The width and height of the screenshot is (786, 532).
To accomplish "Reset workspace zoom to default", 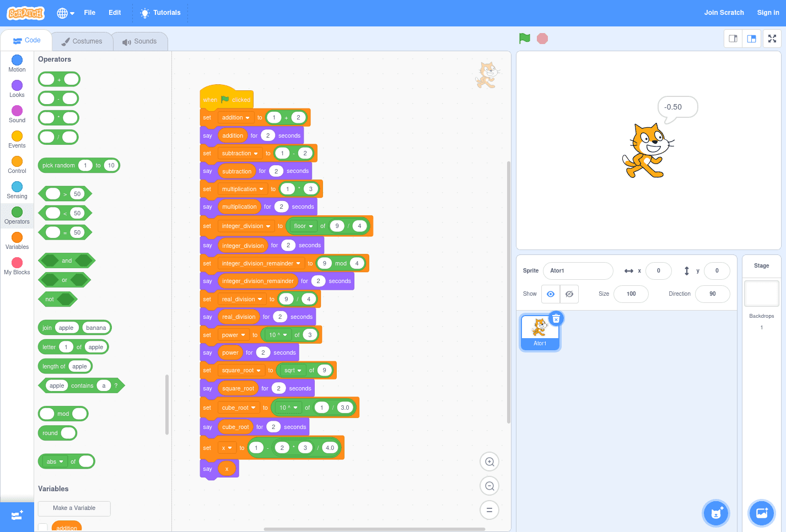I will pos(489,510).
